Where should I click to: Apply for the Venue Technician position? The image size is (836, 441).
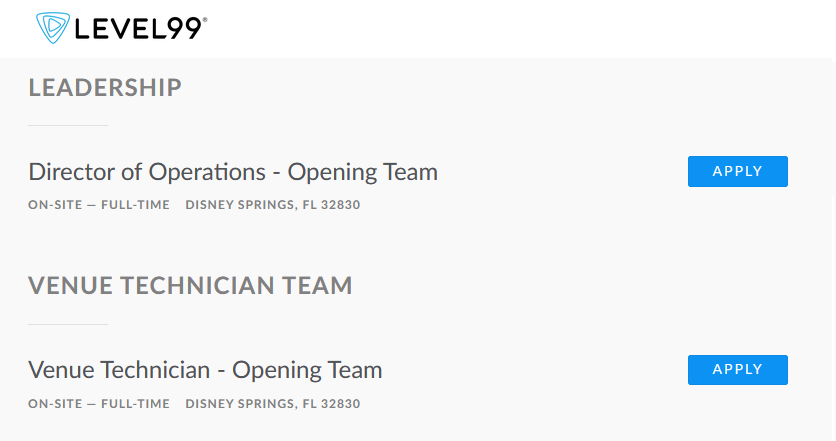pyautogui.click(x=737, y=370)
